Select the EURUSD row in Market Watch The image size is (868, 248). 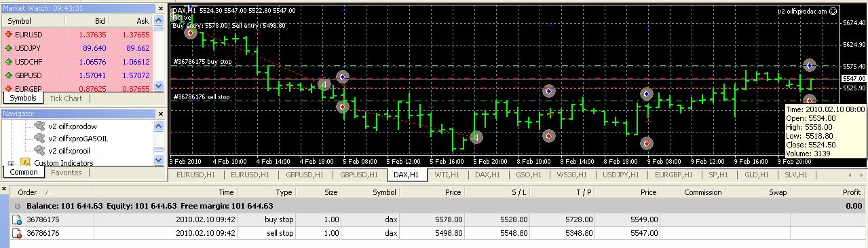tap(77, 35)
